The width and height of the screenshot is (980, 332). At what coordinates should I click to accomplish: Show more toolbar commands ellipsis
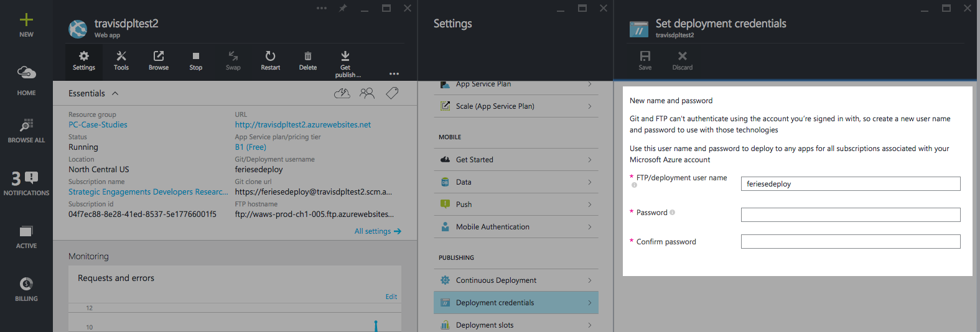point(394,74)
